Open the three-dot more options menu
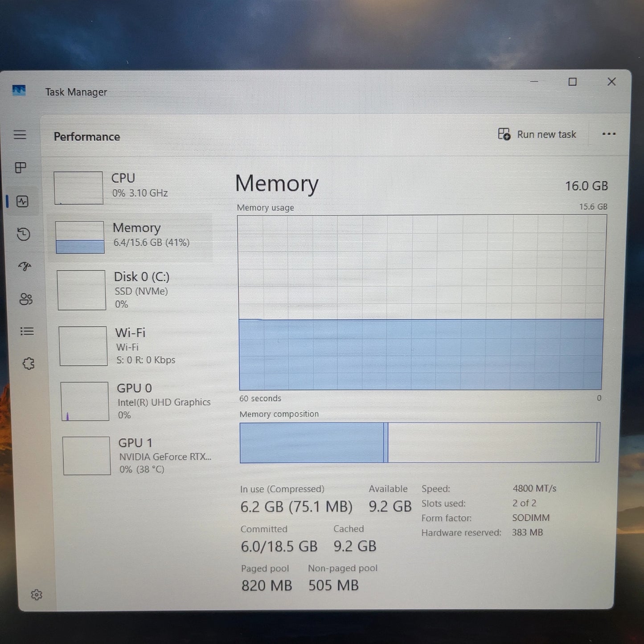This screenshot has width=644, height=644. [x=608, y=134]
